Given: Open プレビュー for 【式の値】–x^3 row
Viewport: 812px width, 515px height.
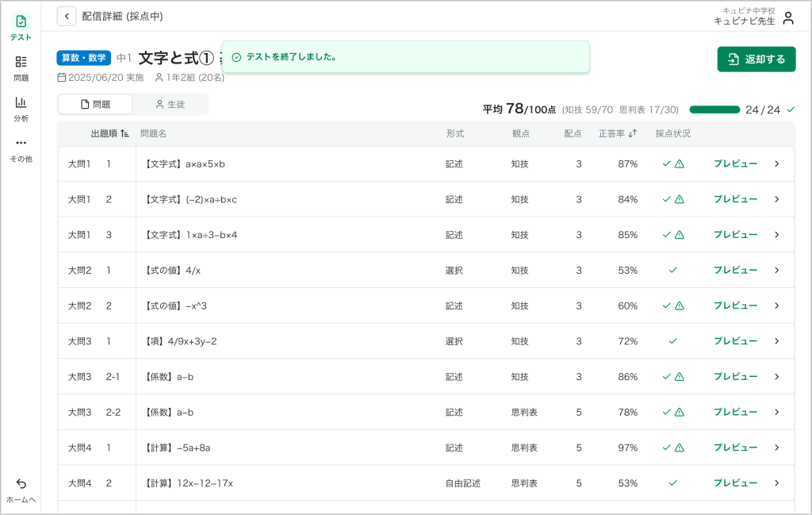Looking at the screenshot, I should coord(735,306).
